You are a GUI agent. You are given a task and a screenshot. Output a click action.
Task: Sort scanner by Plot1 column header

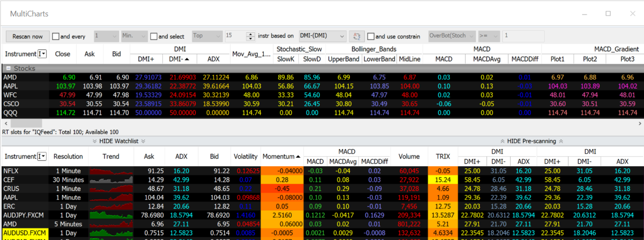(558, 59)
